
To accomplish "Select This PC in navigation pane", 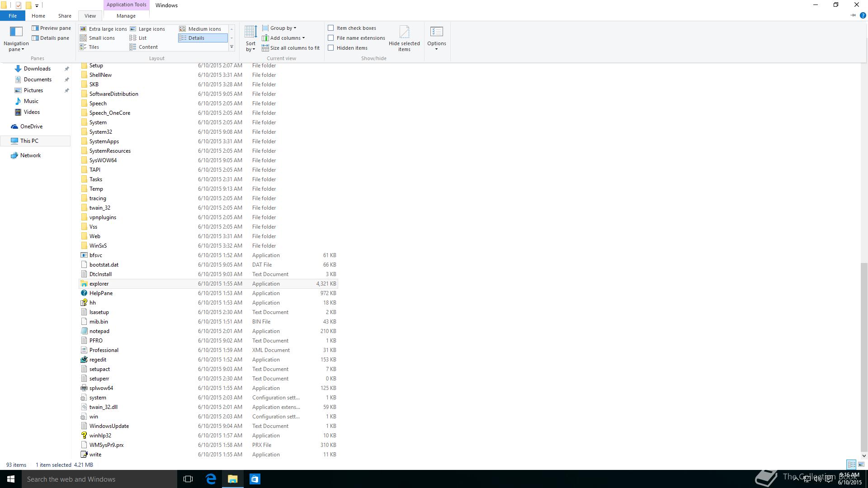I will click(29, 141).
